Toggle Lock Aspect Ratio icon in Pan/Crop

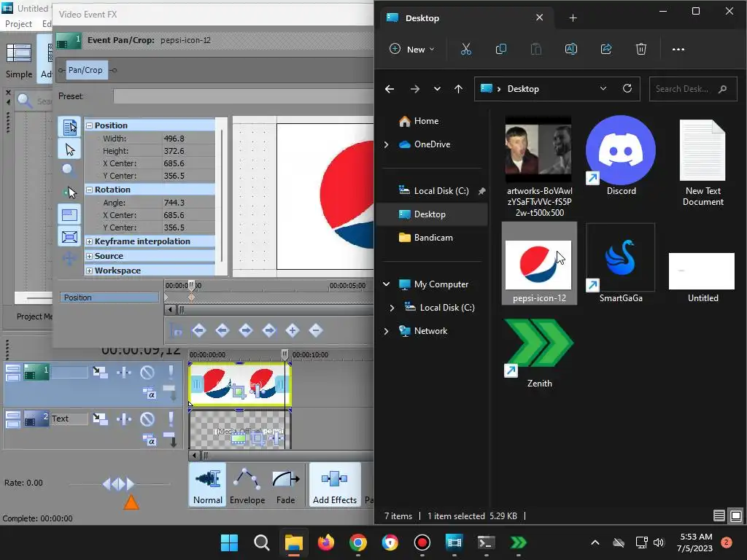click(x=70, y=215)
